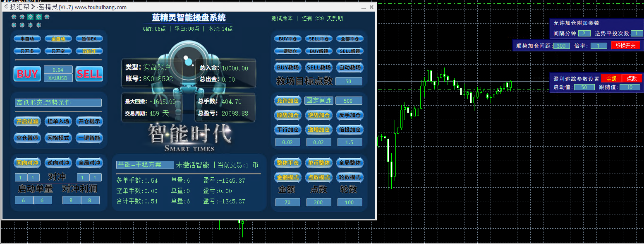Switch to 轮数模式 rounds mode

(x=350, y=177)
